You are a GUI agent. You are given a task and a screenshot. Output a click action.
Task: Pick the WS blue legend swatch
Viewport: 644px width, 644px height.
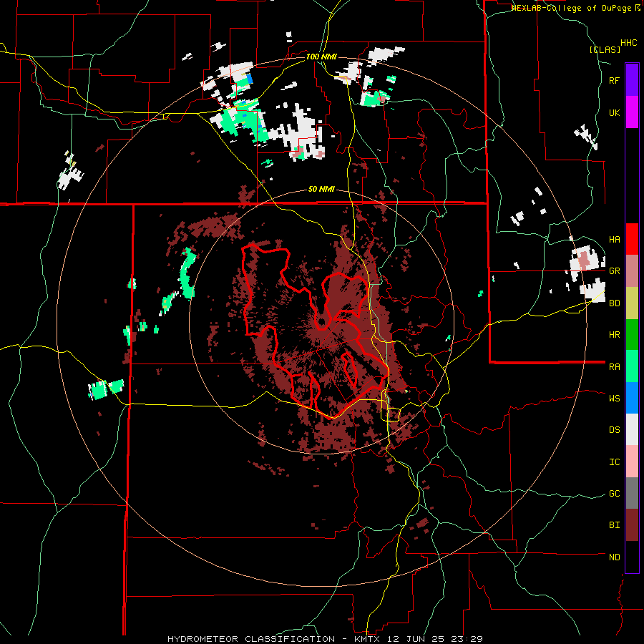(632, 398)
